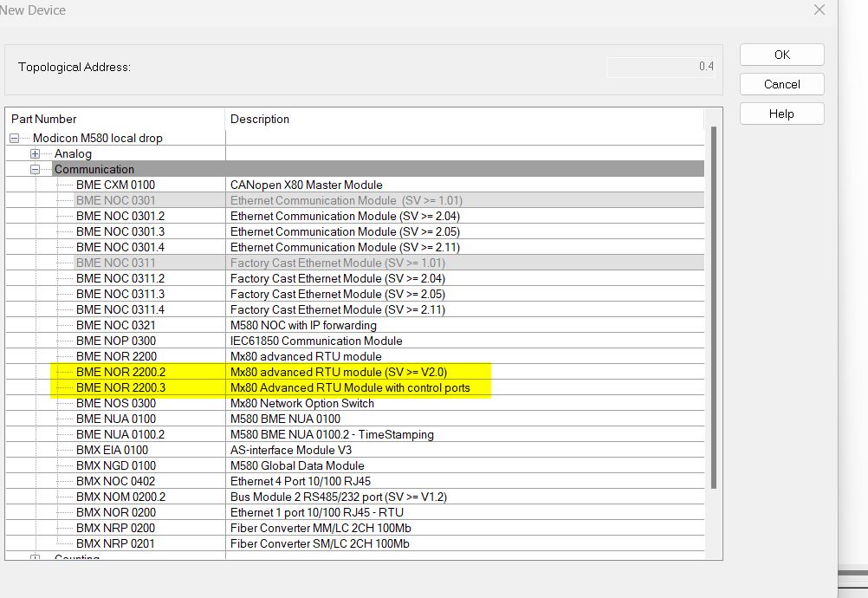Click 'M580 NOC with IP forwarding' description

click(x=303, y=325)
